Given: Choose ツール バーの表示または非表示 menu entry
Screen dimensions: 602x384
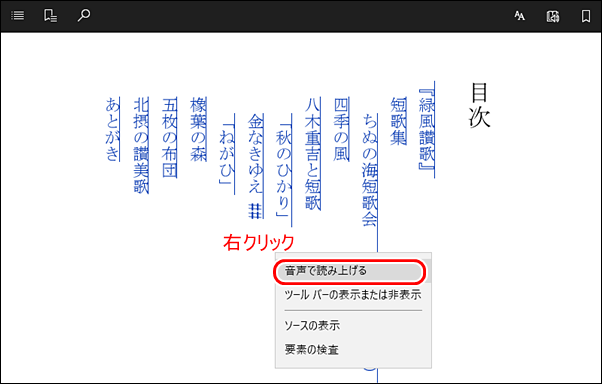Looking at the screenshot, I should (353, 295).
